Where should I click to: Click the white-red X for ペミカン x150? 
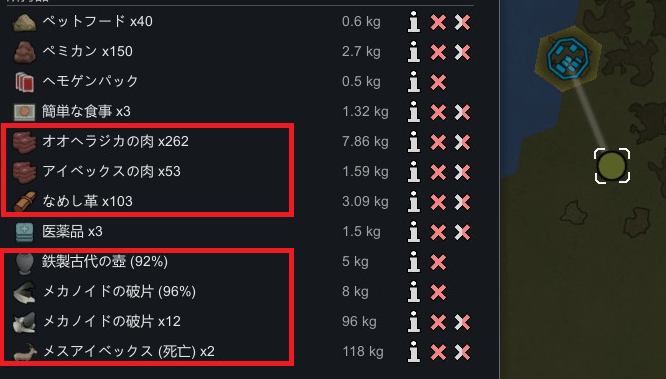(x=462, y=52)
